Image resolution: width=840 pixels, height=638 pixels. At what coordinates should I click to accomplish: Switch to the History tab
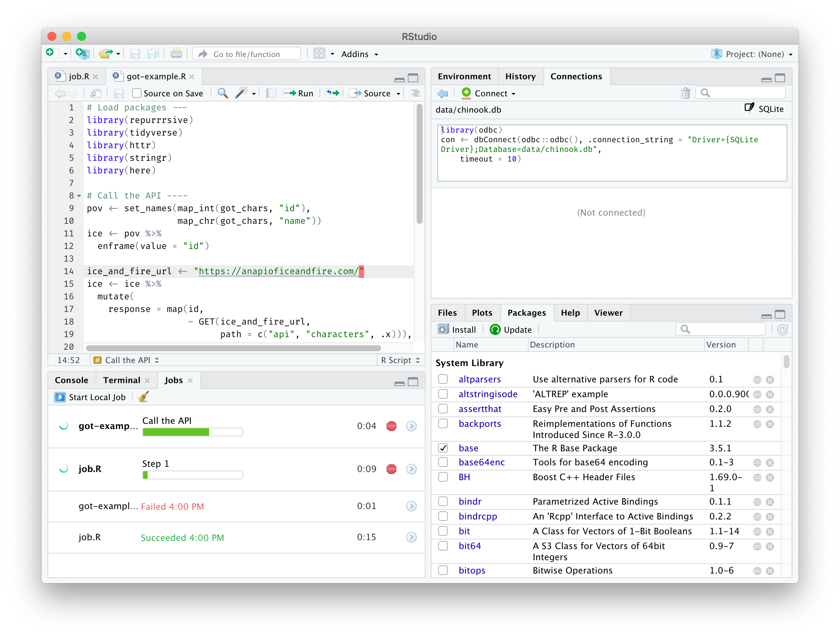[520, 77]
